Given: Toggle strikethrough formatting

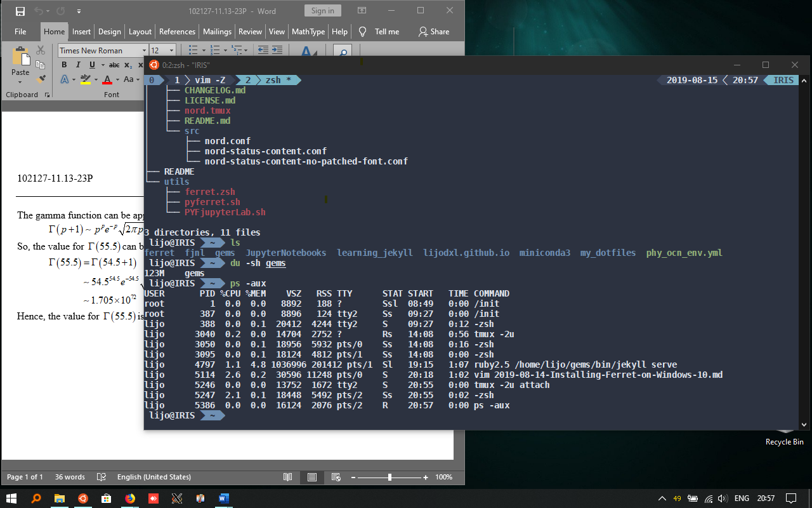Looking at the screenshot, I should 114,65.
